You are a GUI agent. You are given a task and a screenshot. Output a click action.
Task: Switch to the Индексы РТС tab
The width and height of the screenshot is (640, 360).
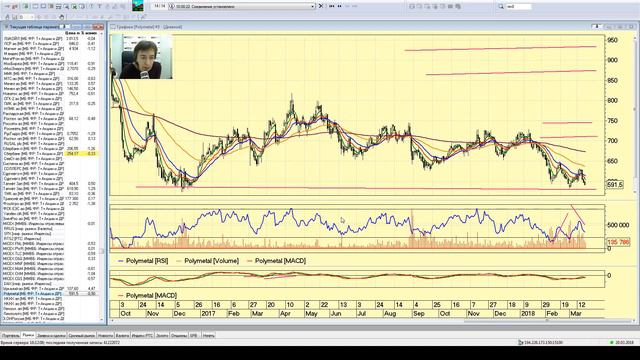[x=142, y=336]
